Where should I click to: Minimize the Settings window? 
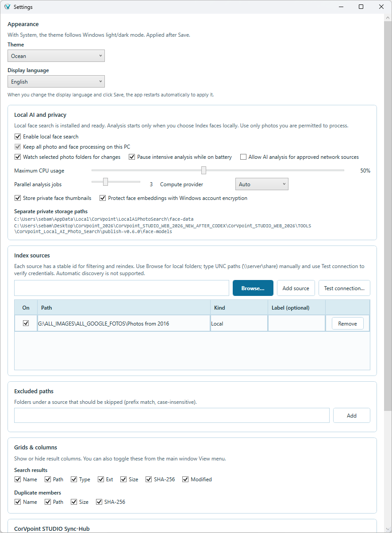click(x=341, y=7)
